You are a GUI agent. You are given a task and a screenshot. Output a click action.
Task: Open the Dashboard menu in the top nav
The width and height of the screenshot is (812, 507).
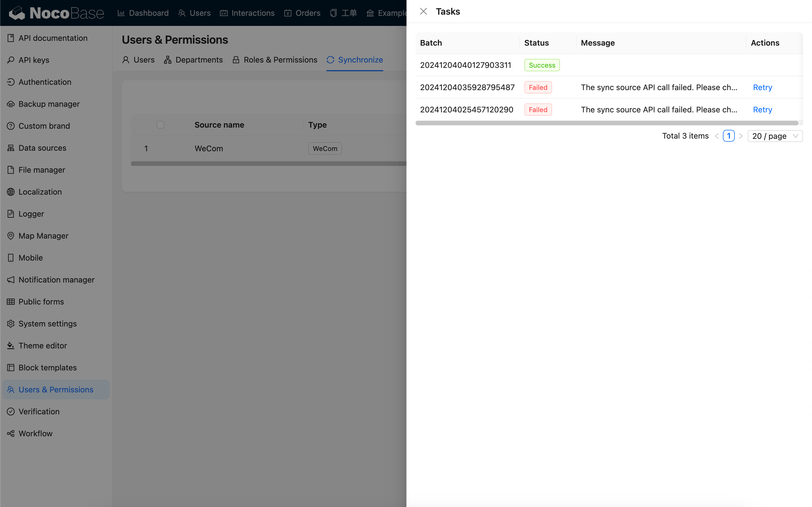coord(143,13)
